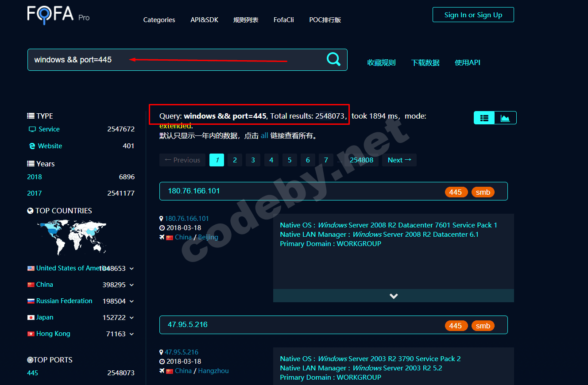
Task: Click the magnifier search icon
Action: click(x=333, y=59)
